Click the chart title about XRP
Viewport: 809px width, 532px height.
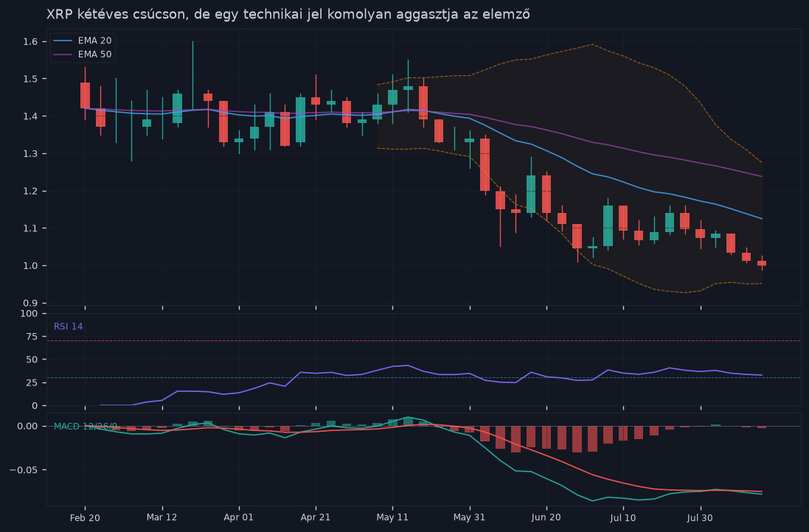pyautogui.click(x=288, y=14)
